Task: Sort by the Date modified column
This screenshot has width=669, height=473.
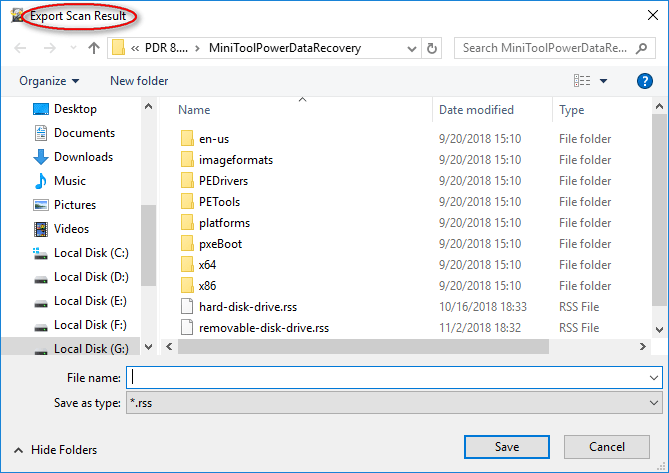Action: 476,110
